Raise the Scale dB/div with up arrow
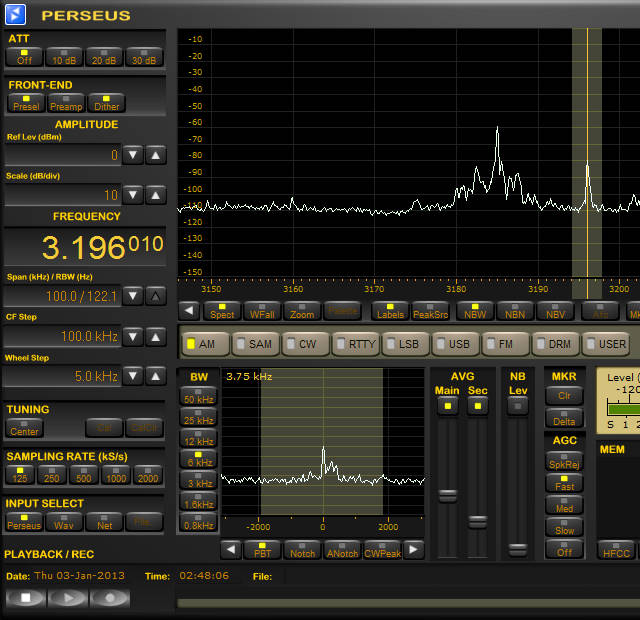The image size is (640, 620). coord(156,195)
